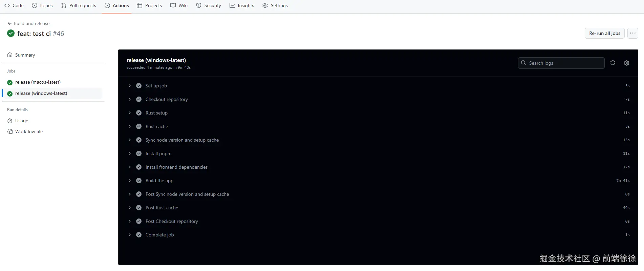Click the Summary home icon

click(x=10, y=55)
